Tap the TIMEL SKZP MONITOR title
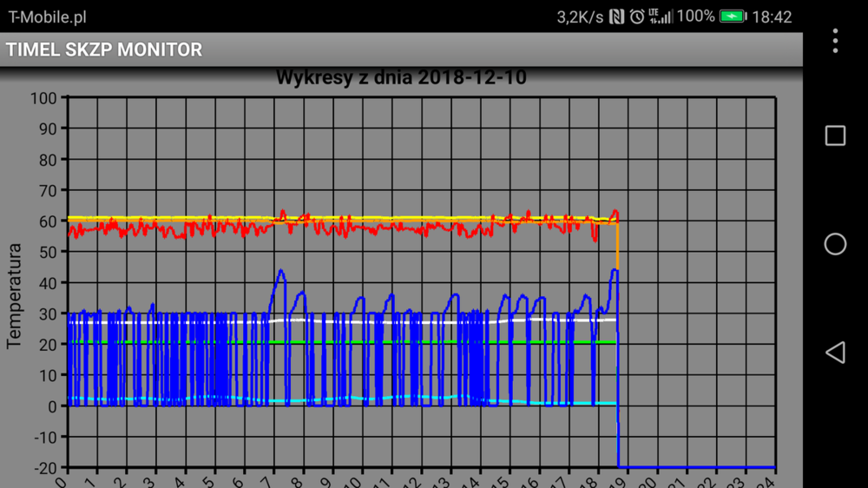Viewport: 868px width, 488px height. (x=104, y=49)
